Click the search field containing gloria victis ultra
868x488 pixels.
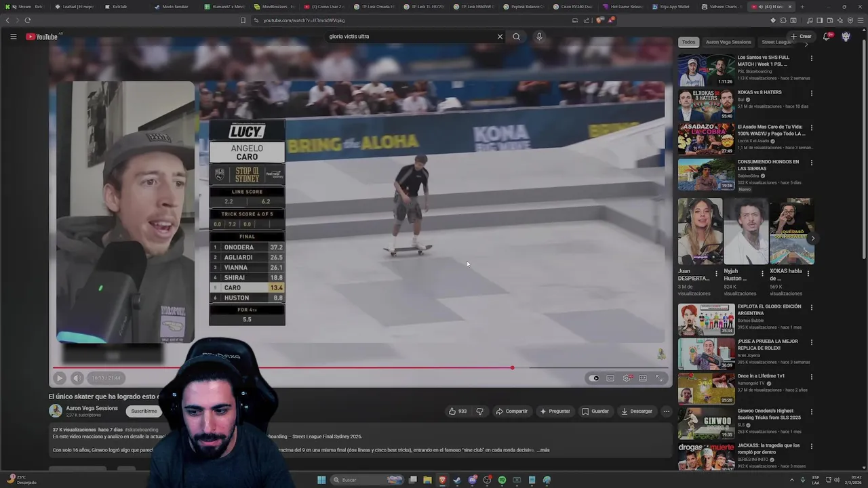coord(410,37)
